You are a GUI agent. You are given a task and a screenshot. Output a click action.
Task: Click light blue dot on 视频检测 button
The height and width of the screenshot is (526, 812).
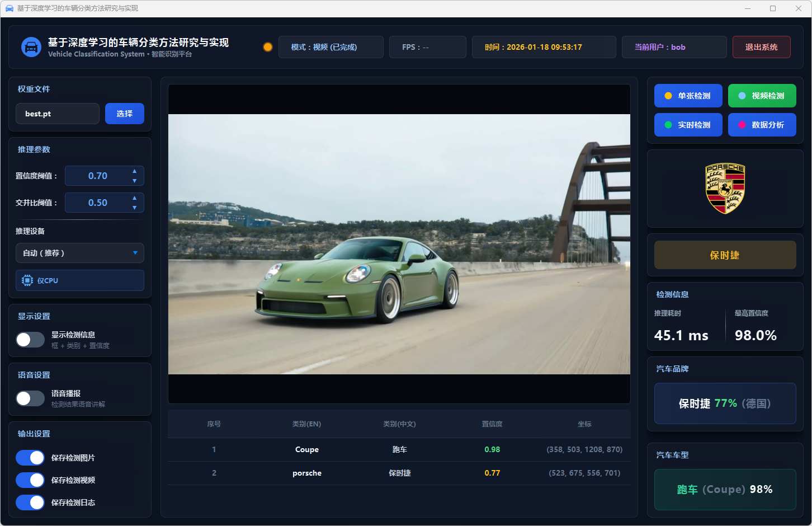pyautogui.click(x=742, y=96)
